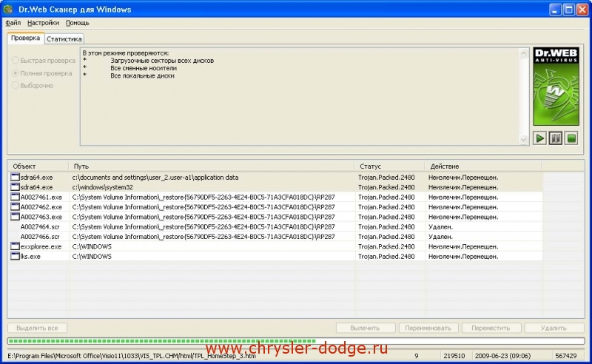The image size is (592, 364).
Task: Sort by the Путь column header
Action: pyautogui.click(x=212, y=166)
